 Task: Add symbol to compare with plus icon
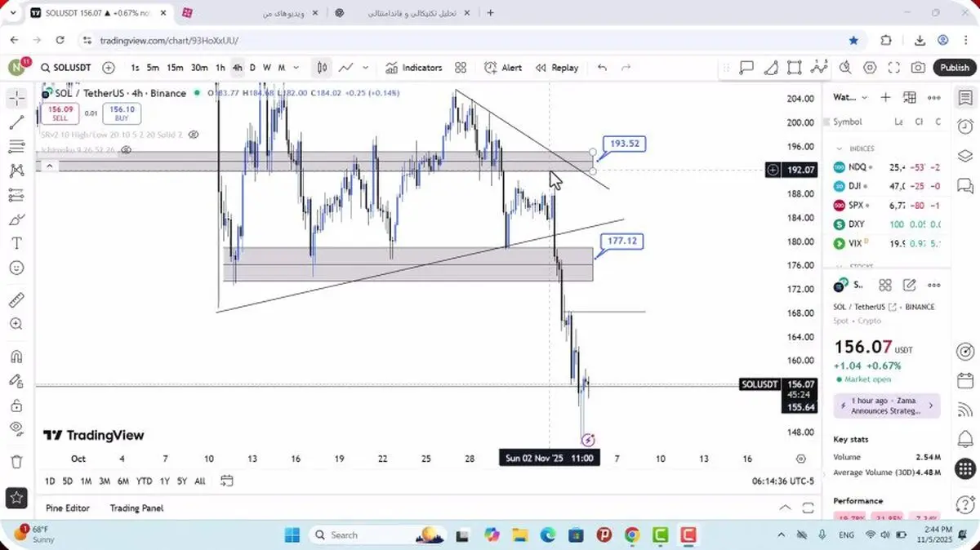pos(109,68)
